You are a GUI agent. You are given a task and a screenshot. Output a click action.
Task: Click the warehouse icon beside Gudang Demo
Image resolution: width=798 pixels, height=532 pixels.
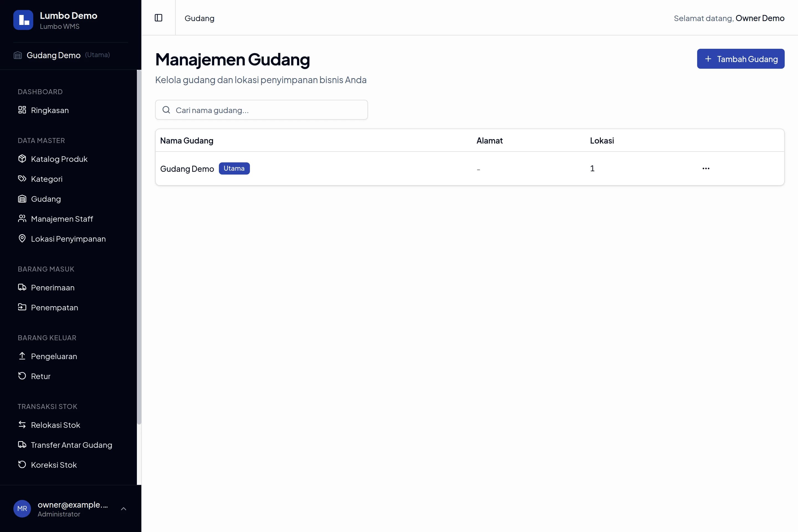pos(18,55)
